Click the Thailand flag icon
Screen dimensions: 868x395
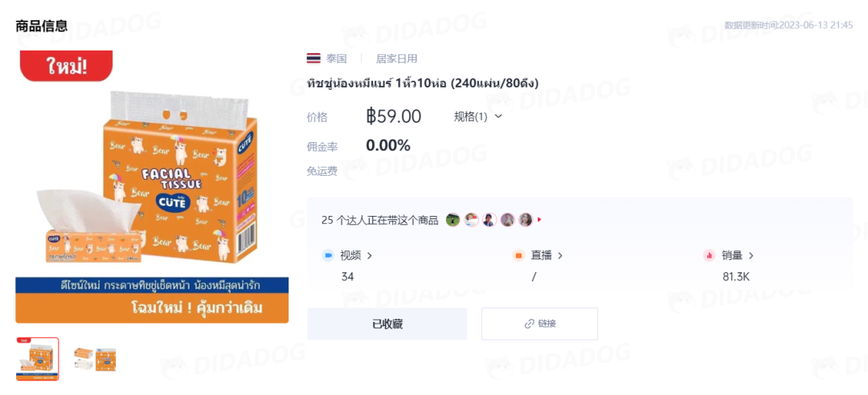coord(313,59)
